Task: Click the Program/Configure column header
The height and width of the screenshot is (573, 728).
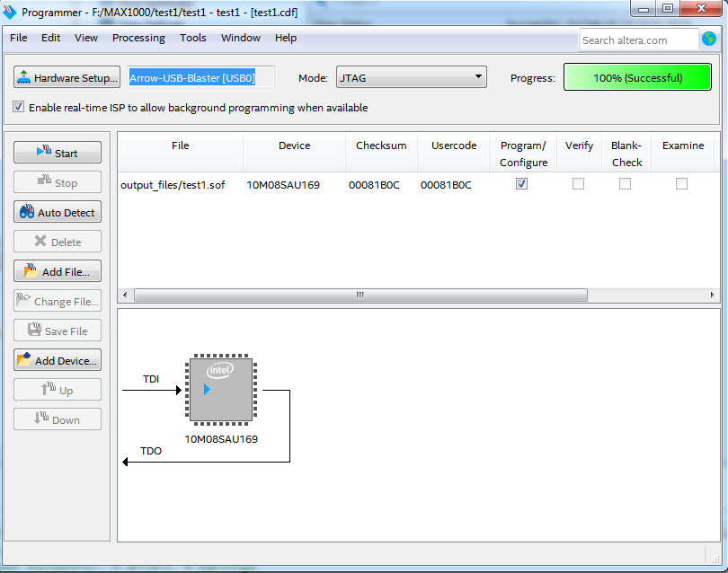Action: 523,153
